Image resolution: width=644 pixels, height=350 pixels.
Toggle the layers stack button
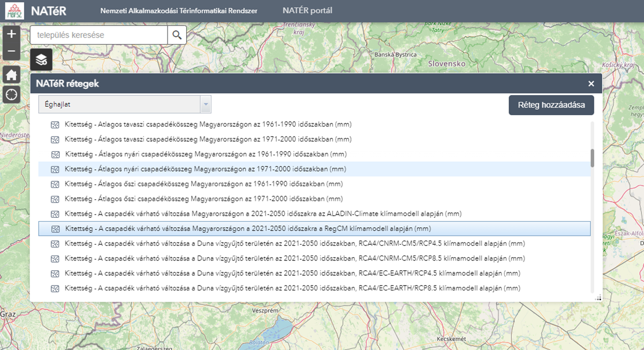41,60
